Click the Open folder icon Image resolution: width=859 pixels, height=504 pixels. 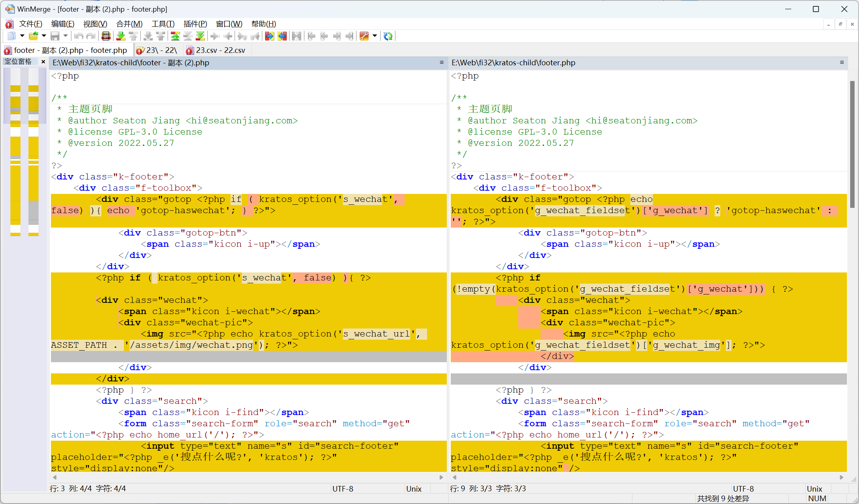33,36
